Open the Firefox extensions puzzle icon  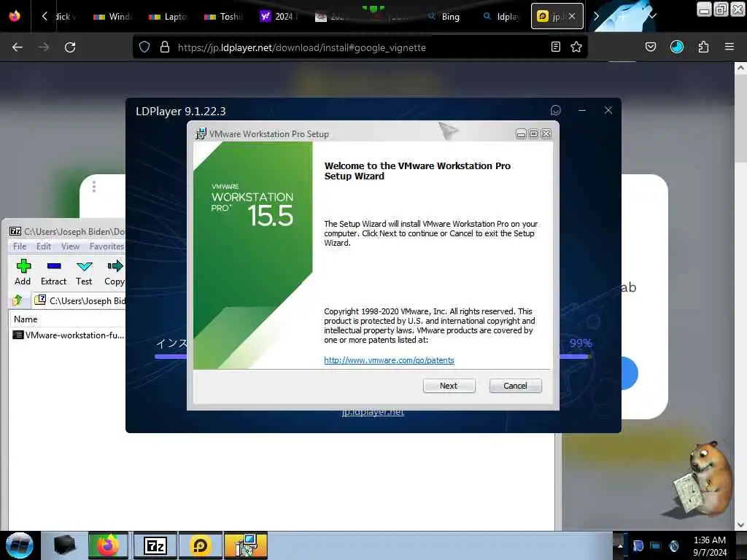pos(703,47)
